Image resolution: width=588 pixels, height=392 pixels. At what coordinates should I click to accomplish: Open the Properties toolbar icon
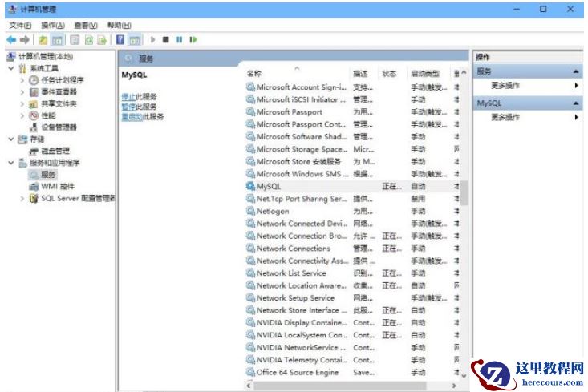point(75,39)
